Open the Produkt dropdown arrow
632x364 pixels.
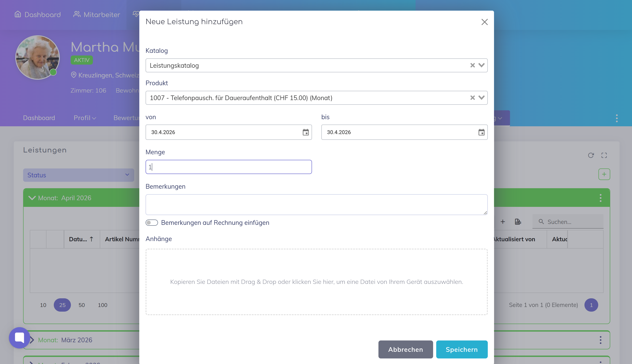(481, 98)
